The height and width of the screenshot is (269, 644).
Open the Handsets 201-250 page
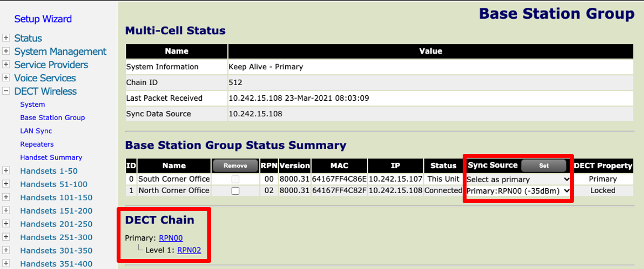tap(56, 224)
